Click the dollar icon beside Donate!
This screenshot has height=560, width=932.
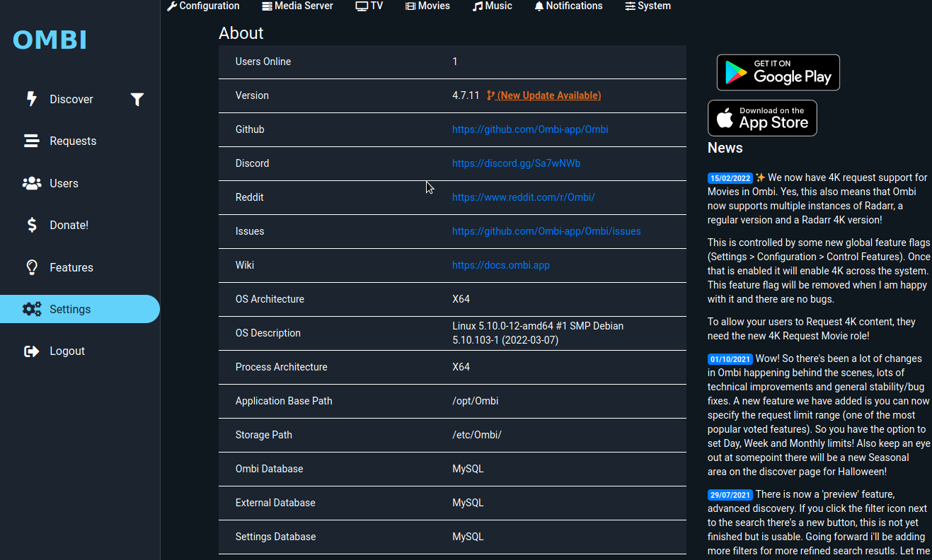coord(32,225)
